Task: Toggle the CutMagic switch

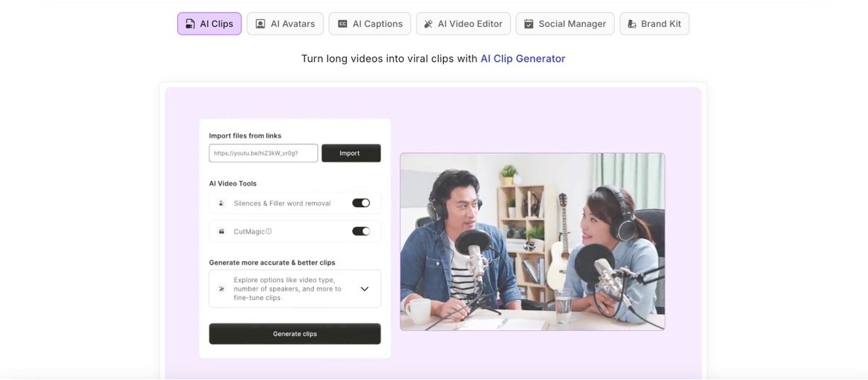Action: 361,231
